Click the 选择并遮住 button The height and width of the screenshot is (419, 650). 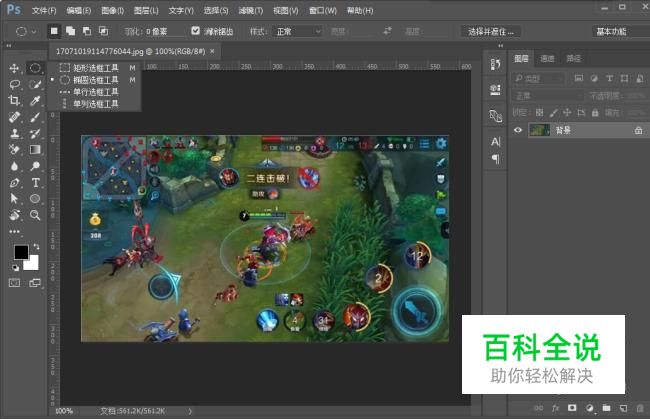pos(491,31)
